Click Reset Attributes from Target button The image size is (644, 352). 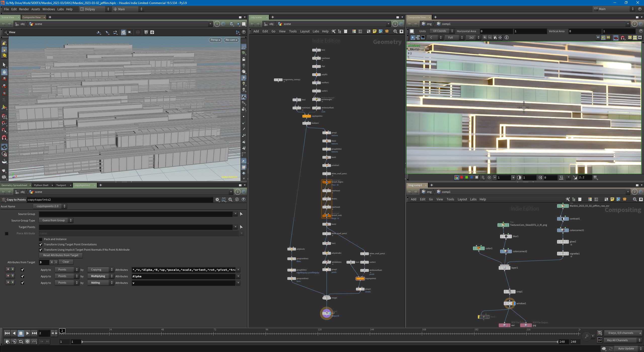(61, 255)
